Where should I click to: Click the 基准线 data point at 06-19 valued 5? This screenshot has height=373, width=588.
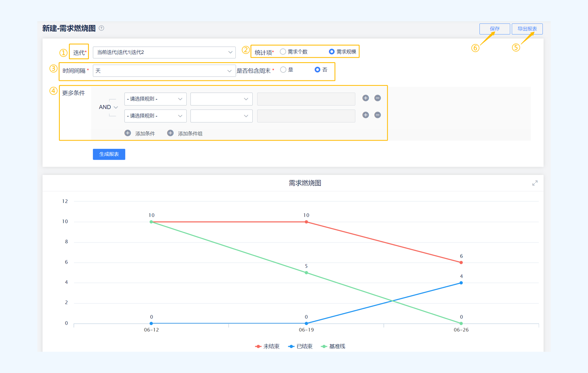click(x=306, y=273)
